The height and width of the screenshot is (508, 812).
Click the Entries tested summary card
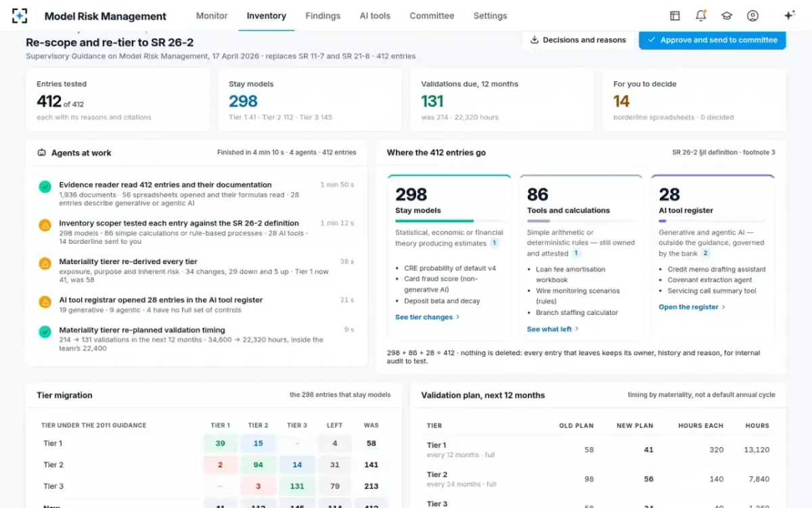(118, 100)
